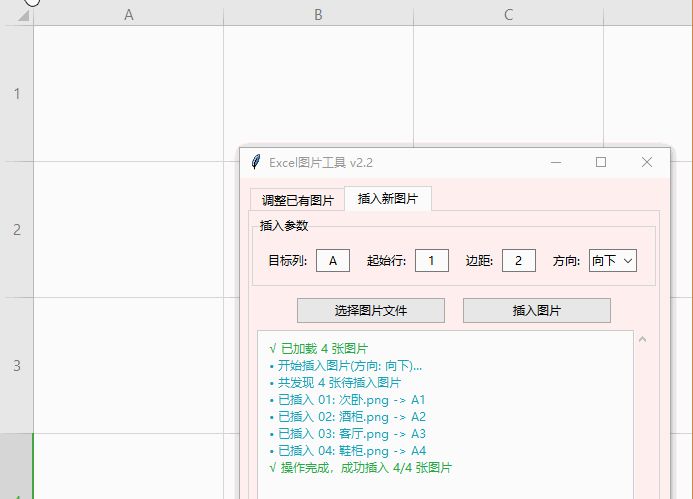The height and width of the screenshot is (499, 693).
Task: Click cell B1 in Excel sheet
Action: tap(318, 86)
